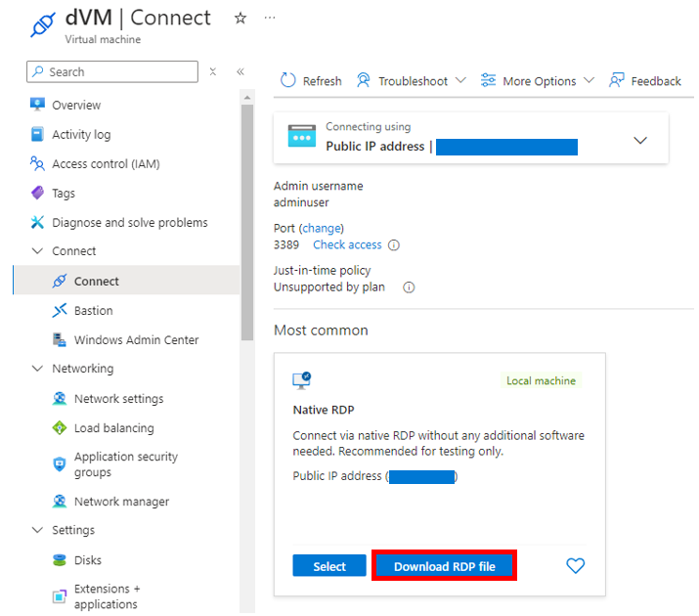Collapse the Settings section chevron
This screenshot has width=699, height=616.
tap(37, 530)
